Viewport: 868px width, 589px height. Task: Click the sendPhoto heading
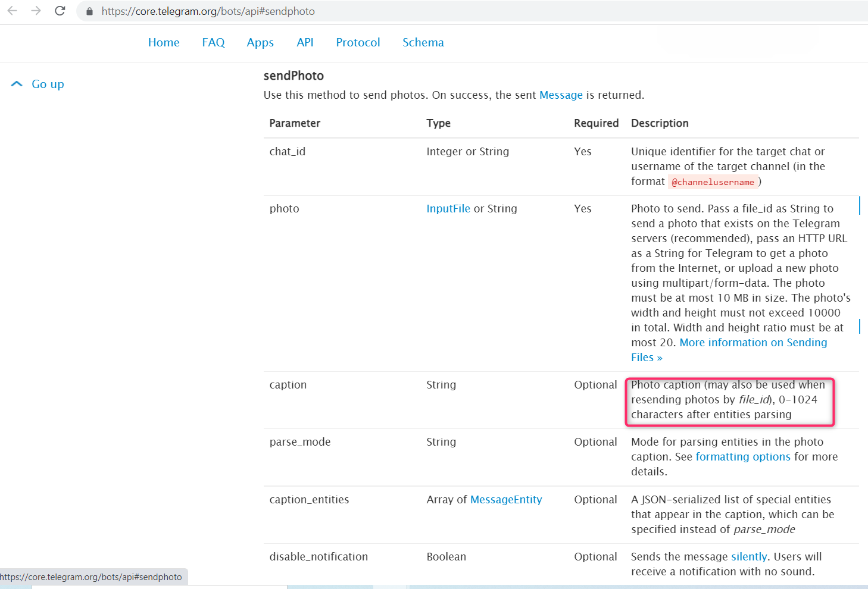[294, 76]
